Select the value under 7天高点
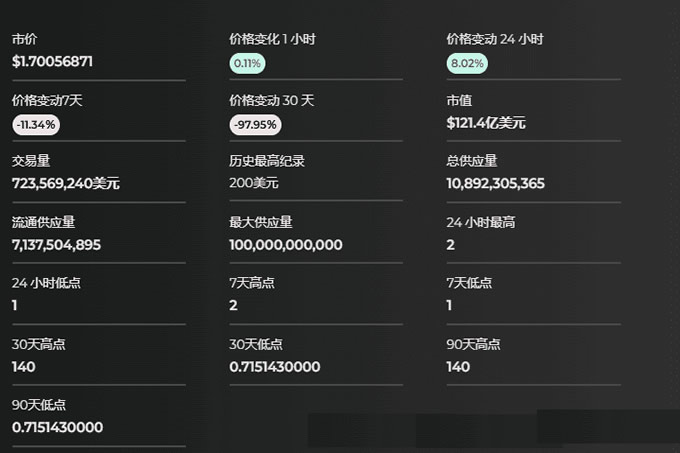Viewport: 680px width, 453px height. (x=233, y=306)
